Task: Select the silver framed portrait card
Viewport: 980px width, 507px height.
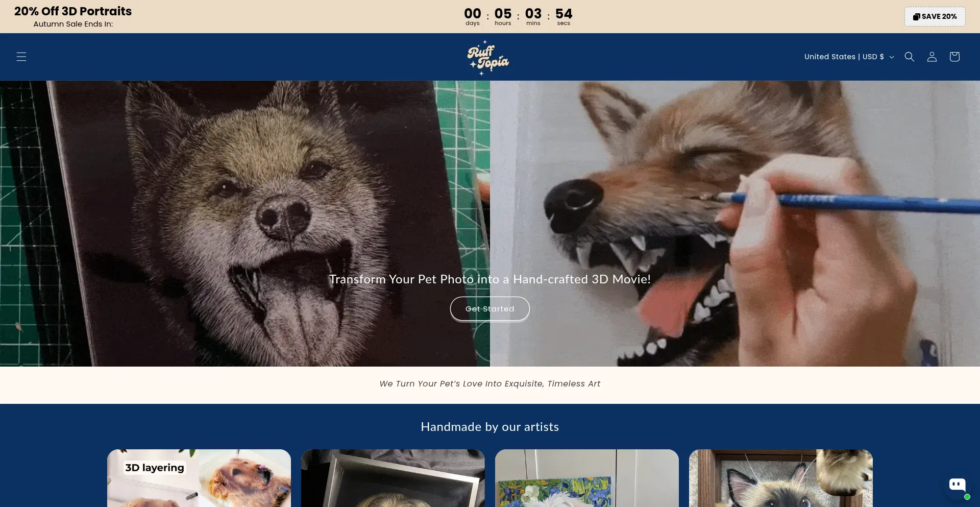Action: (393, 478)
